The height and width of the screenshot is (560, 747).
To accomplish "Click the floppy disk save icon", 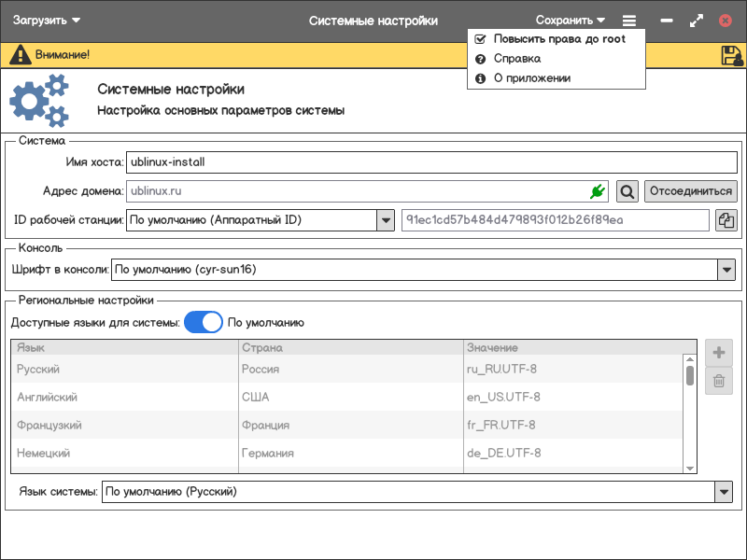I will click(x=732, y=55).
